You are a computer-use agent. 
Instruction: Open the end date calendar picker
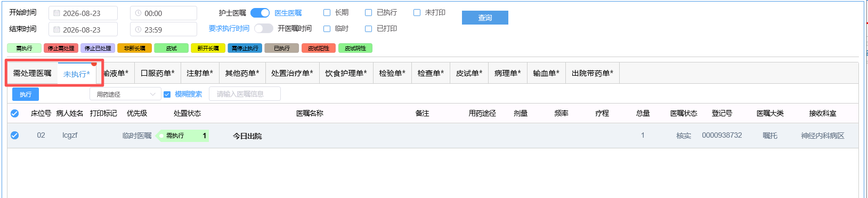(56, 30)
